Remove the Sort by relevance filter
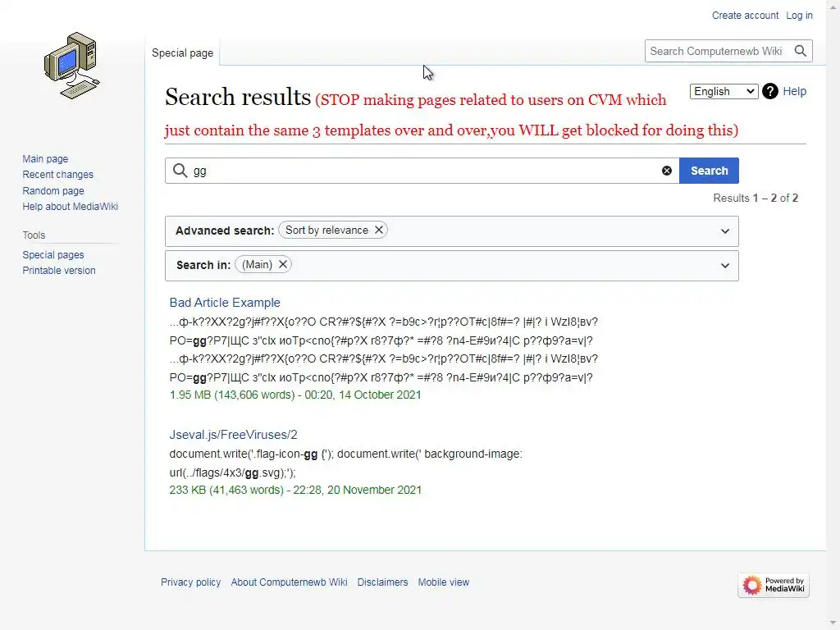 point(379,231)
